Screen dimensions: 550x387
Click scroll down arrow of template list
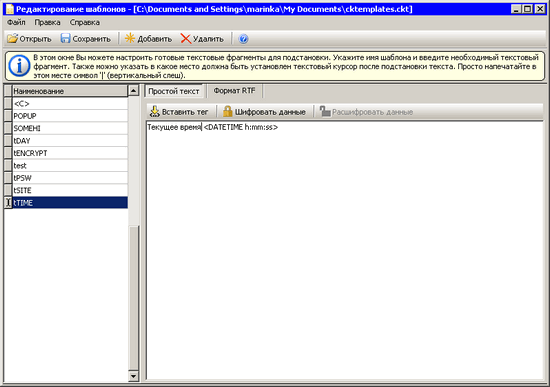coord(133,376)
